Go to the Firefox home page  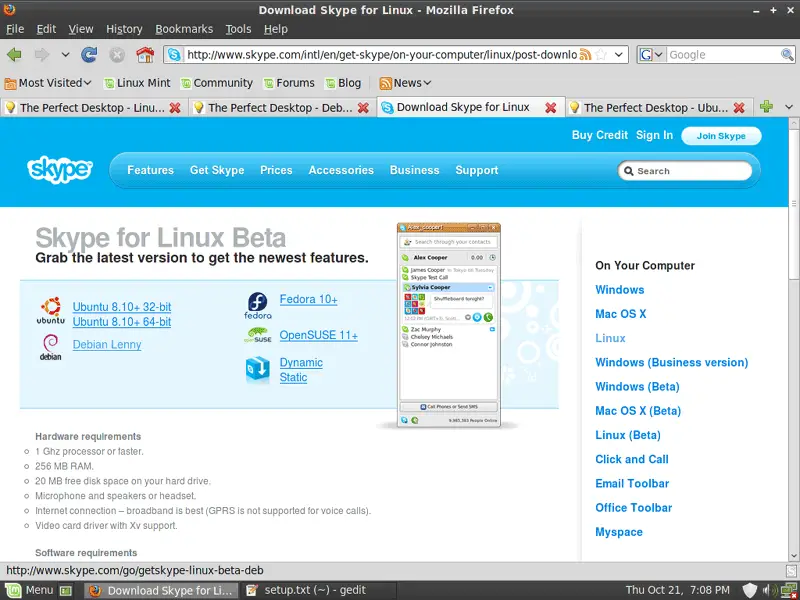click(x=145, y=55)
